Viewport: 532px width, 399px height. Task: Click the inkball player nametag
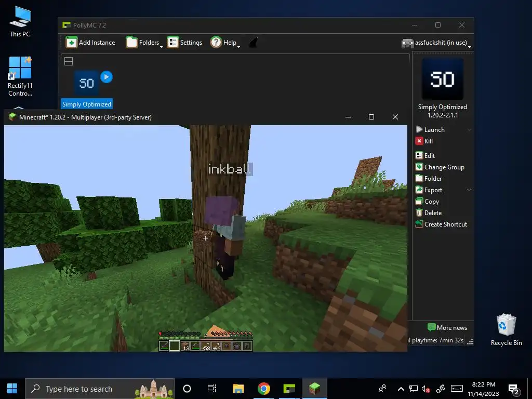[x=230, y=169]
